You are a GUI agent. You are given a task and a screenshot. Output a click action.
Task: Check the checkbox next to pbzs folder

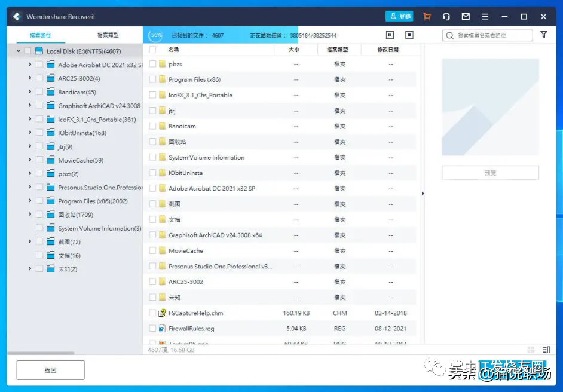click(x=154, y=64)
